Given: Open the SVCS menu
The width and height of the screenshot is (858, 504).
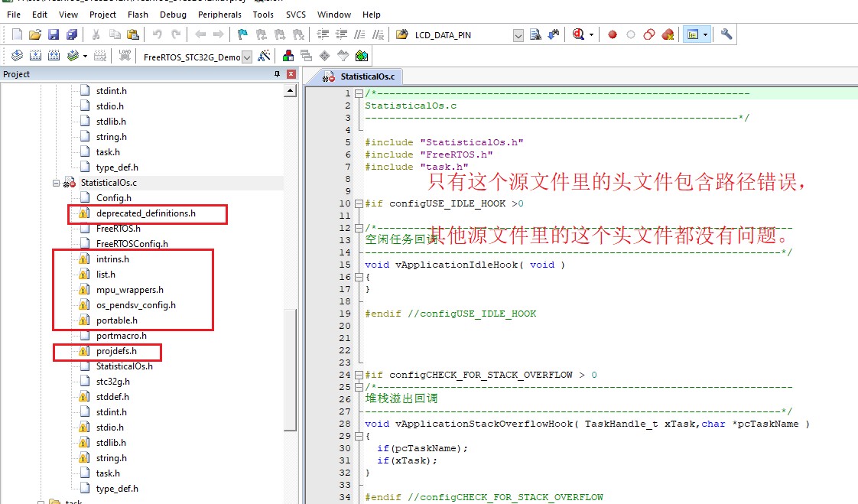Looking at the screenshot, I should pyautogui.click(x=296, y=15).
